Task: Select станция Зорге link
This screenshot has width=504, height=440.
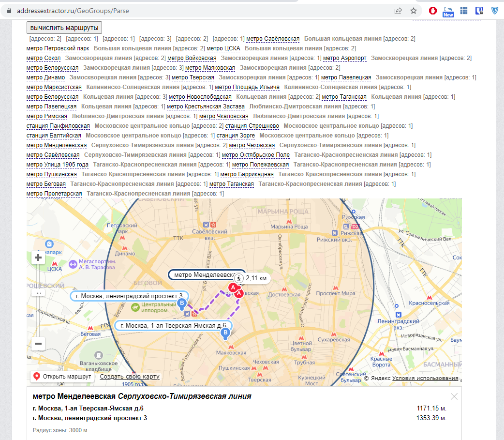Action: click(x=236, y=136)
